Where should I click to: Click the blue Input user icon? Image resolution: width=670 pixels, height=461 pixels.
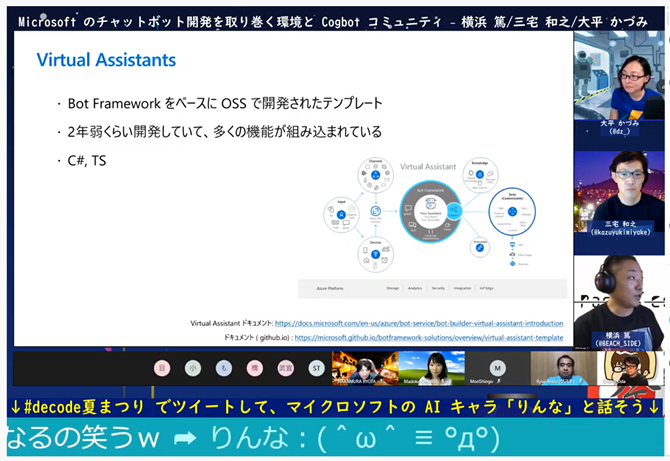click(341, 214)
